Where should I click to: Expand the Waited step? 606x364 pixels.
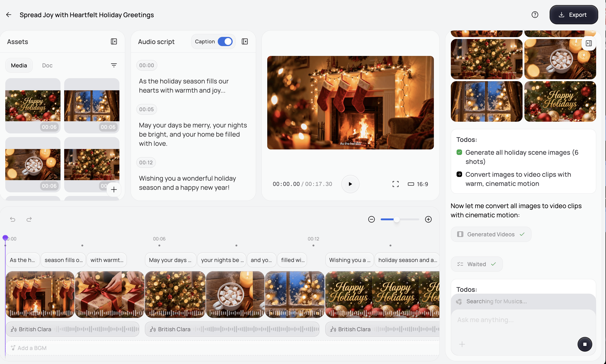tap(477, 264)
